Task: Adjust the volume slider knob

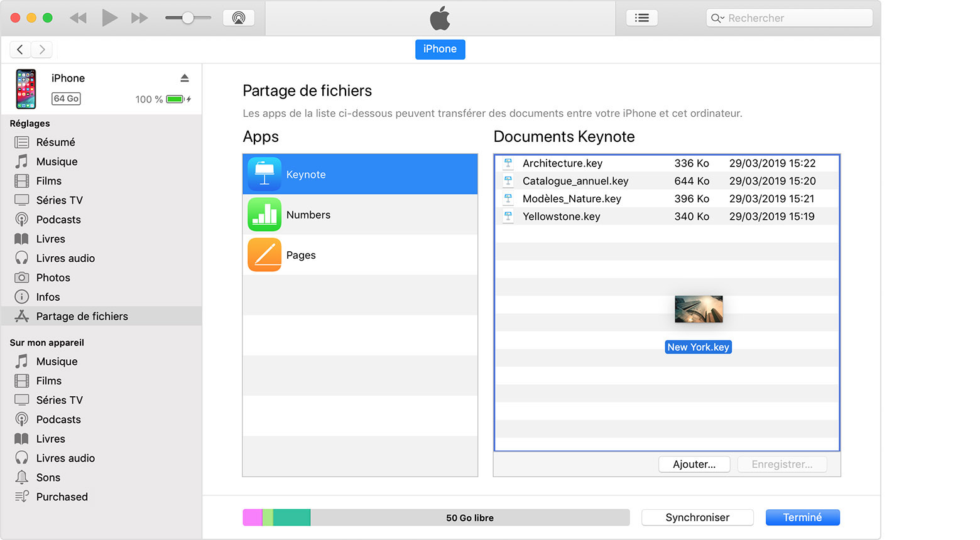Action: pos(187,18)
